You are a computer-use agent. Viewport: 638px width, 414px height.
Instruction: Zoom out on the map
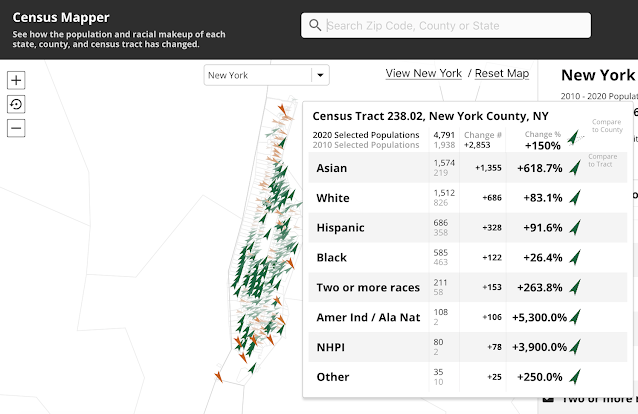(17, 128)
